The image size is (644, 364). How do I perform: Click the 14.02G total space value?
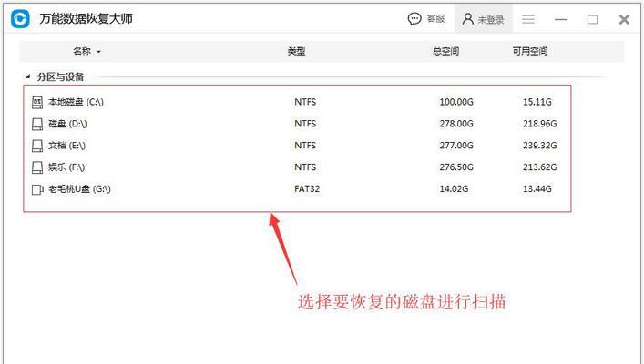point(454,189)
